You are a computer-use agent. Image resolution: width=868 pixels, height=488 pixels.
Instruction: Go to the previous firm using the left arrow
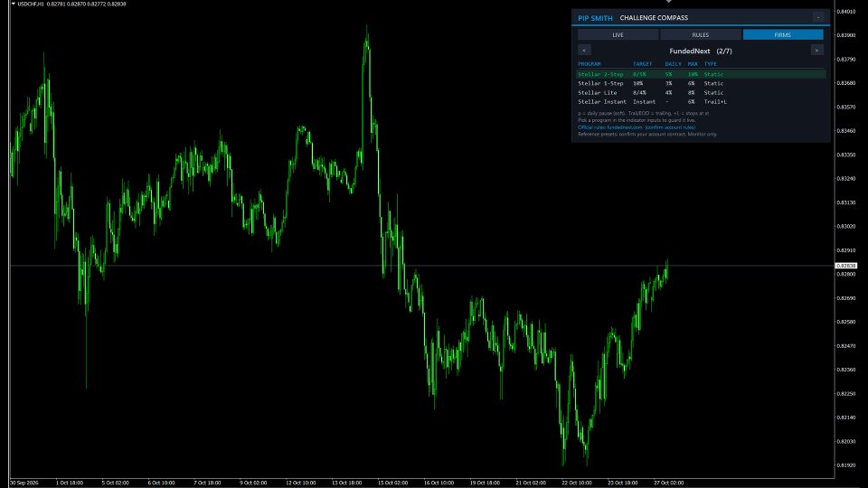point(584,51)
